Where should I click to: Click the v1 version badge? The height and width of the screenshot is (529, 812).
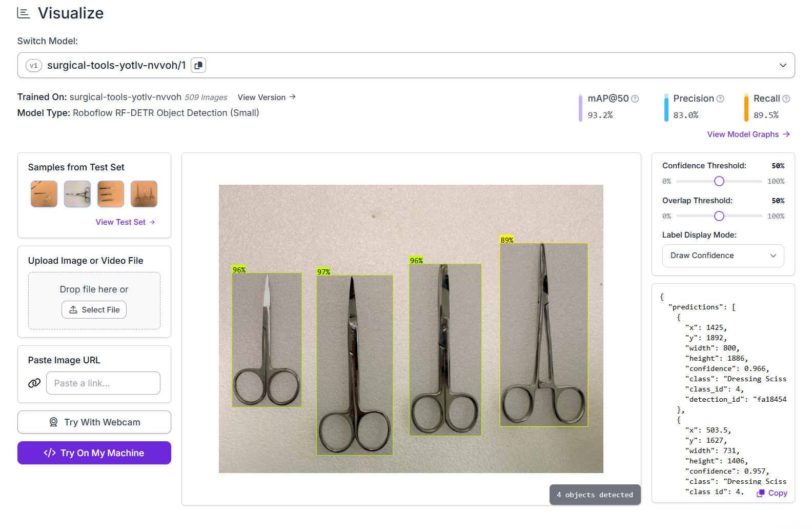point(34,65)
